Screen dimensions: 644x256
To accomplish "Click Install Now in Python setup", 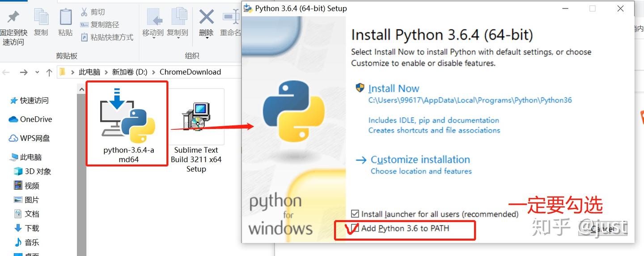I will pyautogui.click(x=394, y=89).
